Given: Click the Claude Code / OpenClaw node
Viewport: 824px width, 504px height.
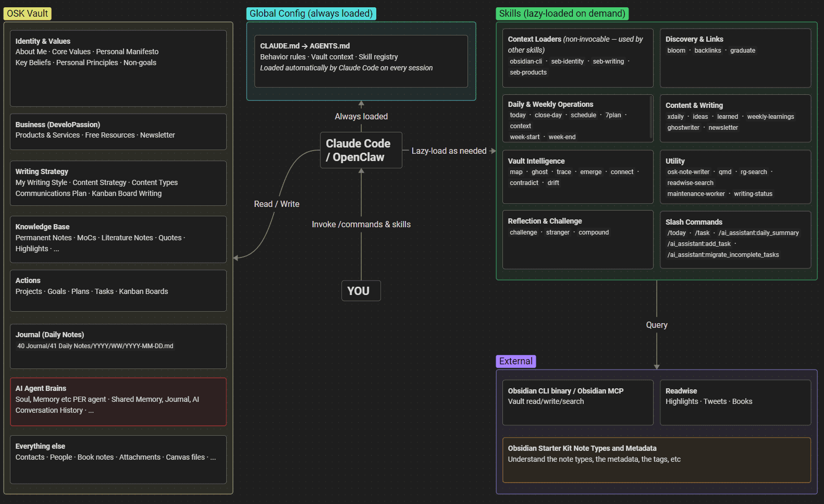Looking at the screenshot, I should click(361, 150).
